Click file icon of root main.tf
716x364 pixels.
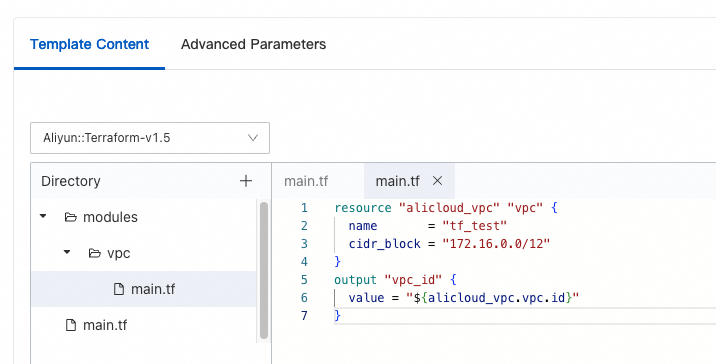71,325
